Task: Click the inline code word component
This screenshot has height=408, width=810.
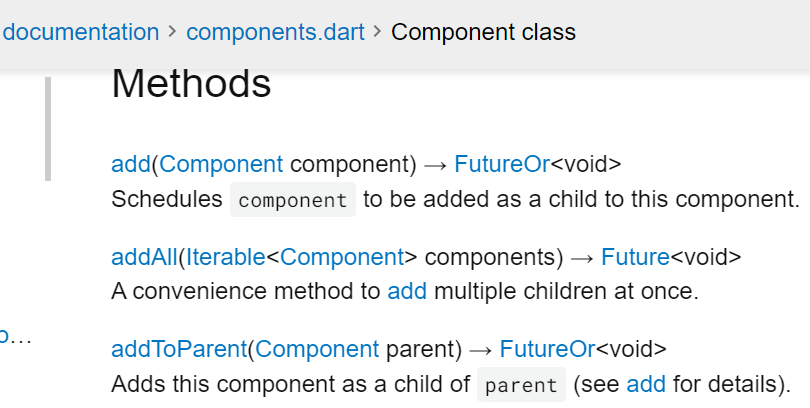Action: pos(293,200)
